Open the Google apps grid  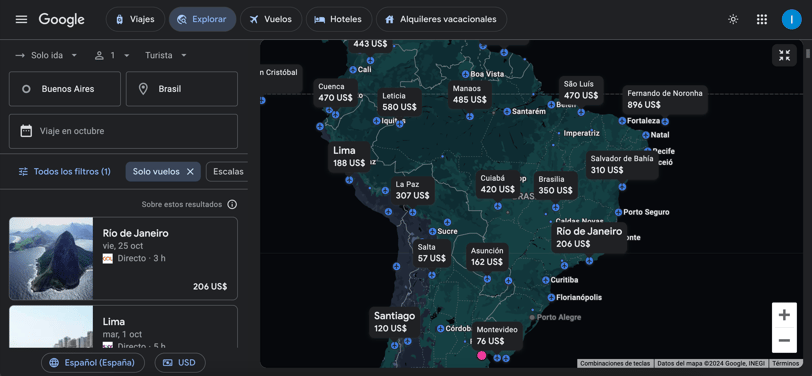click(761, 19)
